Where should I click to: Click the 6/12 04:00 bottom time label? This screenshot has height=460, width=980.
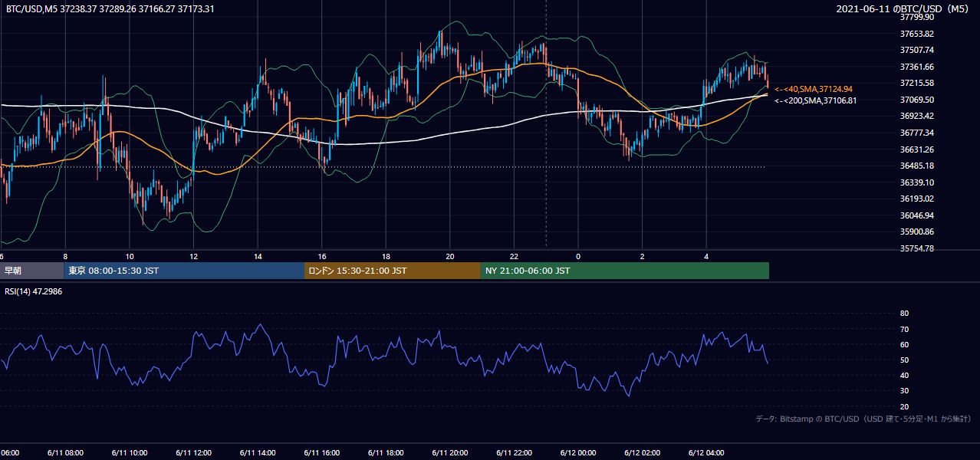click(x=705, y=453)
